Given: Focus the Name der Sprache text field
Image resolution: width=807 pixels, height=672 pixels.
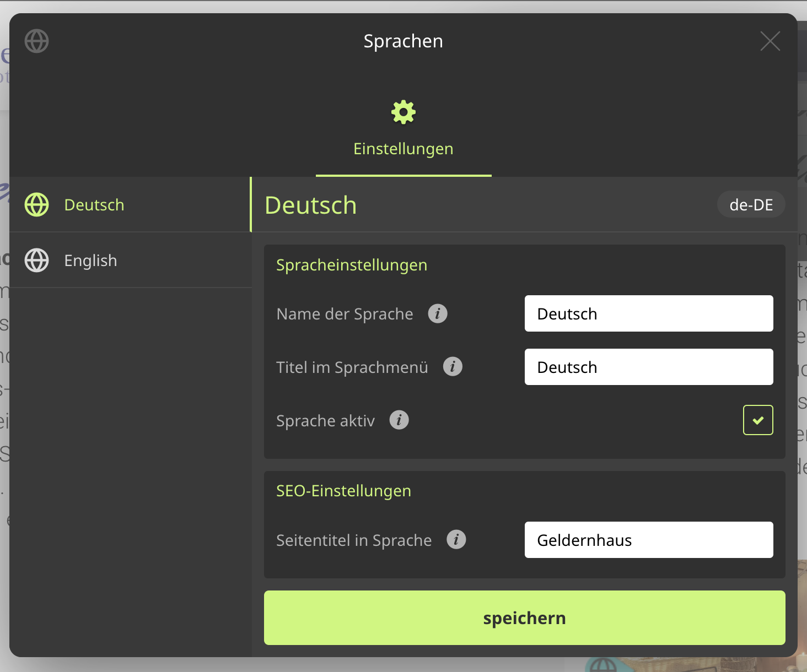Looking at the screenshot, I should coord(649,314).
